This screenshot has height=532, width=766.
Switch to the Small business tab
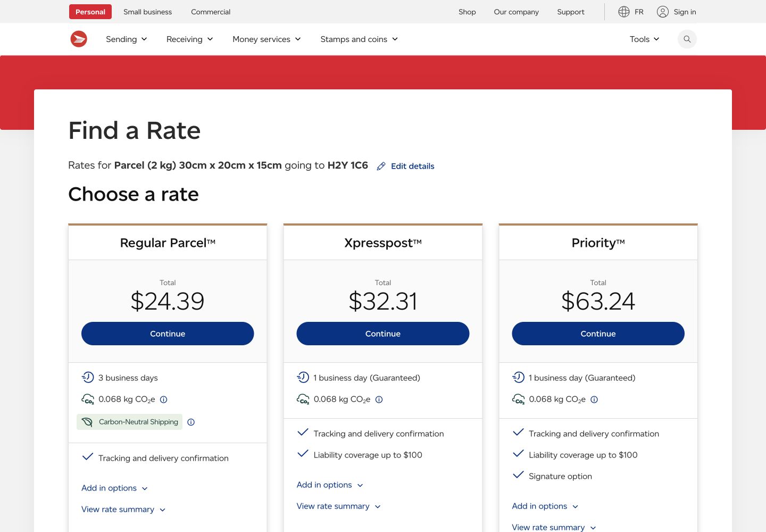point(148,12)
